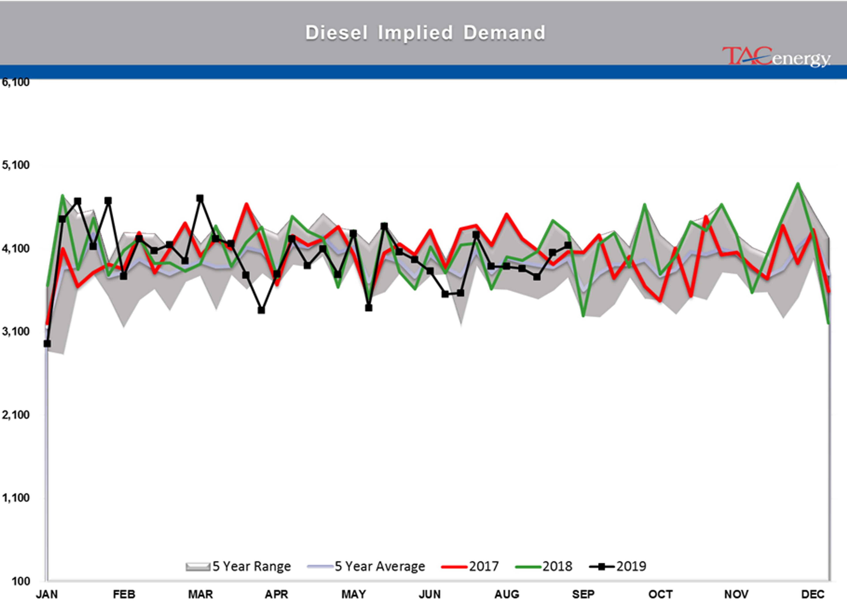The width and height of the screenshot is (847, 616).
Task: Select the 2017 legend entry
Action: click(x=470, y=566)
